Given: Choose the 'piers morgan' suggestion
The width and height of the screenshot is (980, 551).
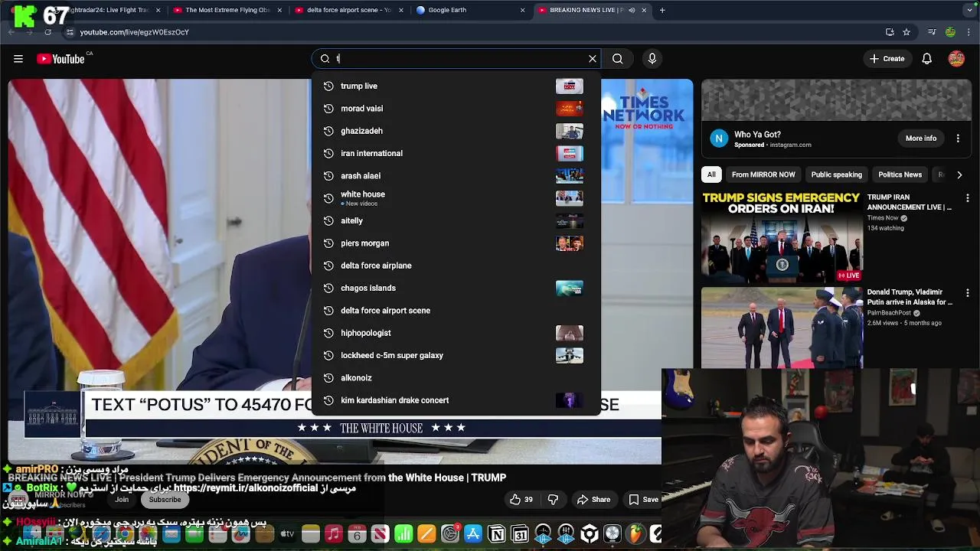Looking at the screenshot, I should 456,243.
